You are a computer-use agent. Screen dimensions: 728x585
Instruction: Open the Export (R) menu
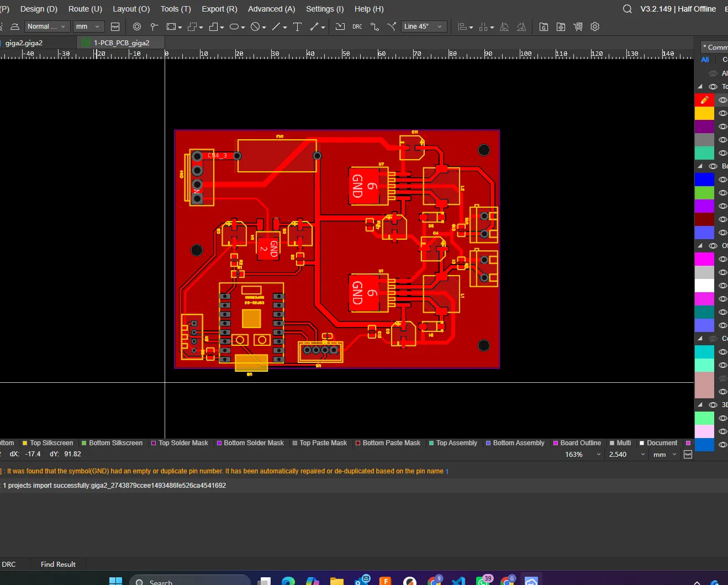coord(219,9)
